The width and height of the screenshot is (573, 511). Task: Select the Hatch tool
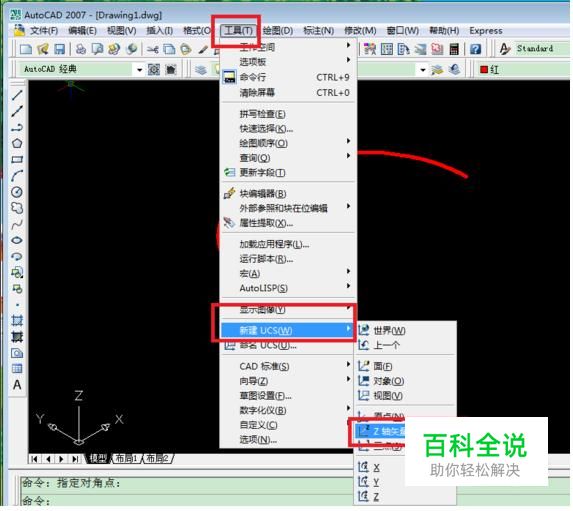click(17, 321)
